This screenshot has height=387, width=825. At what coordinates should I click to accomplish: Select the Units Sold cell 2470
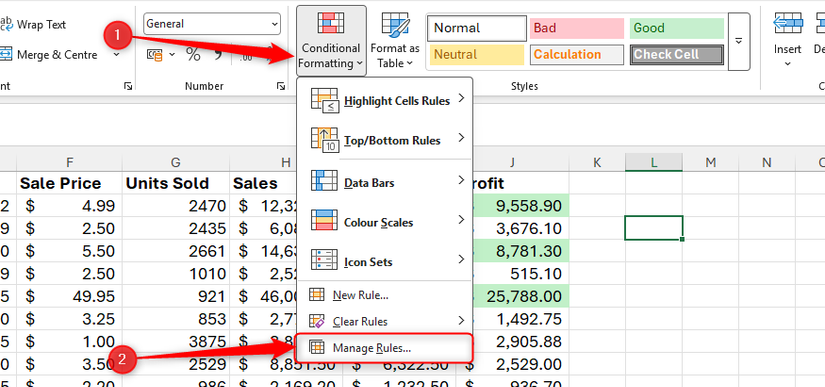176,206
